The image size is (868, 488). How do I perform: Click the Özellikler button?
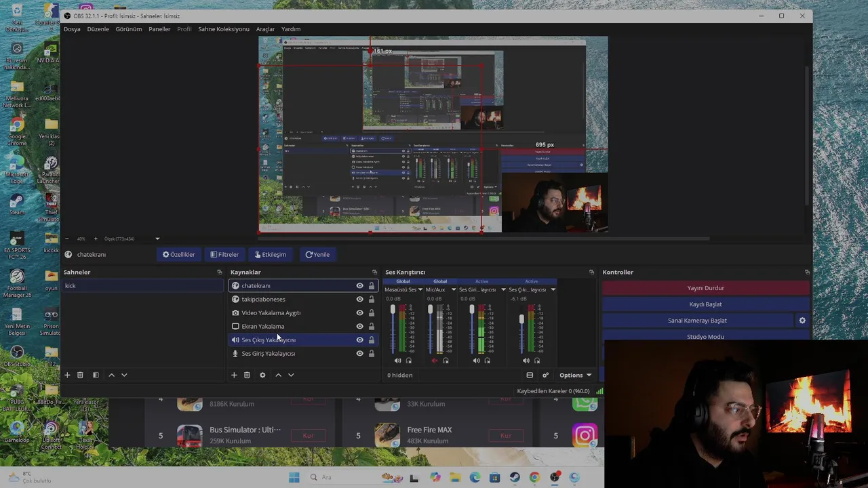178,255
